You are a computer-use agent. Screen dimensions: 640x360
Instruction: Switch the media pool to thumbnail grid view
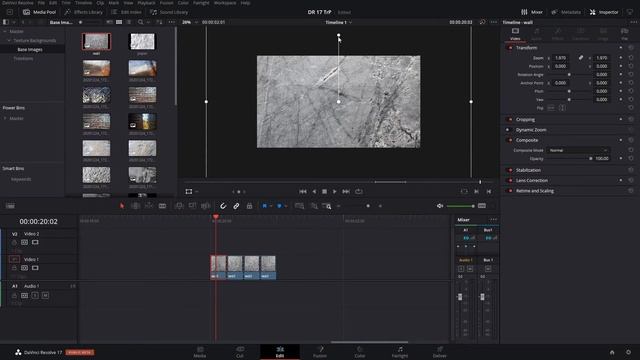click(x=119, y=22)
